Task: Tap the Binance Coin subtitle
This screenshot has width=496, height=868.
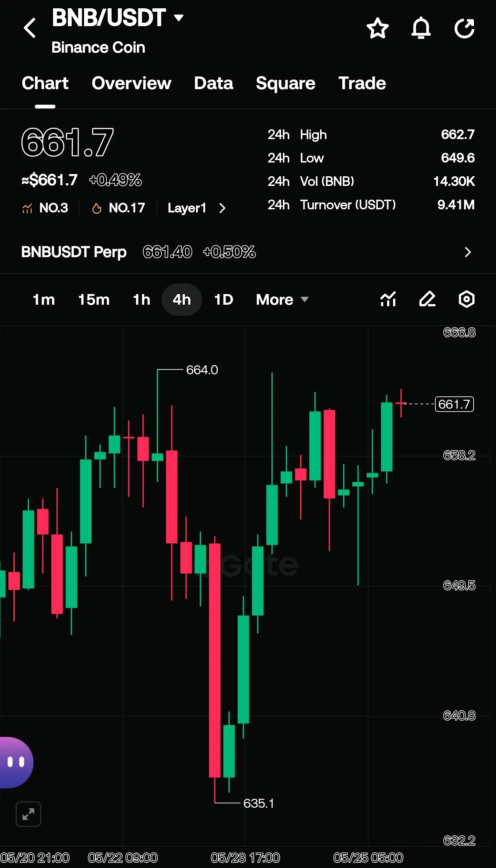Action: tap(99, 48)
